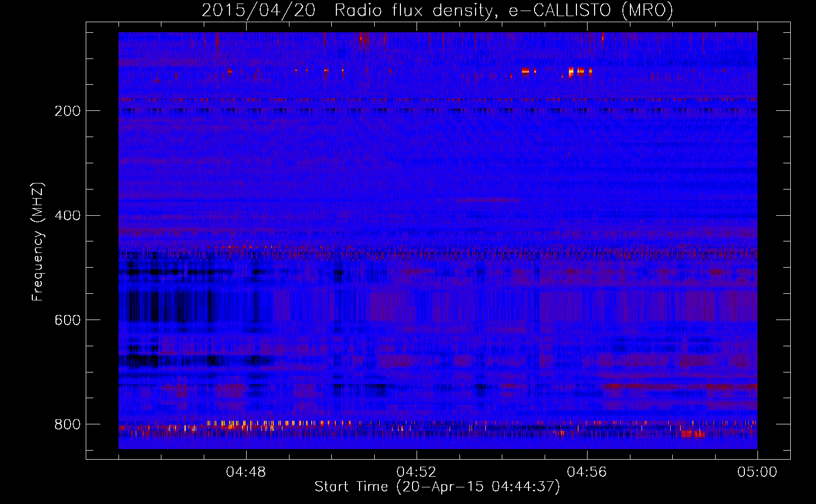Click the 400 frequency tick label
This screenshot has height=504, width=816.
click(68, 216)
